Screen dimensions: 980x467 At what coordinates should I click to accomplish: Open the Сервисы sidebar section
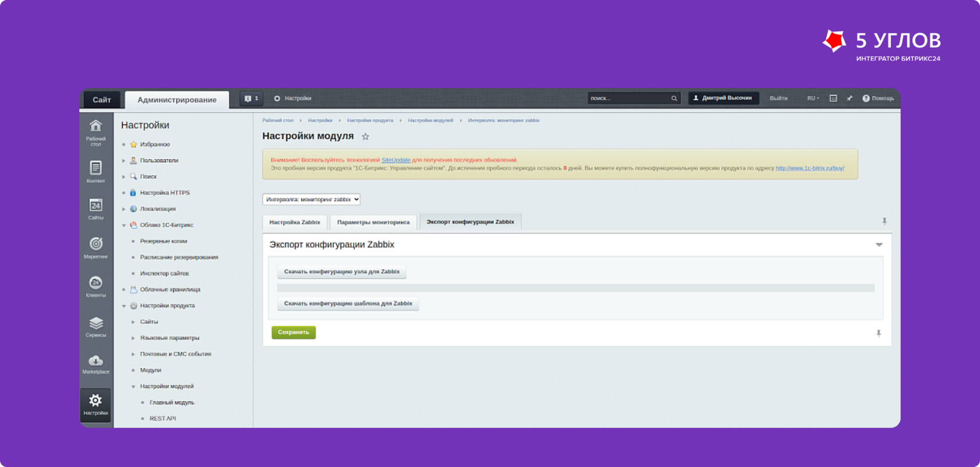(96, 326)
